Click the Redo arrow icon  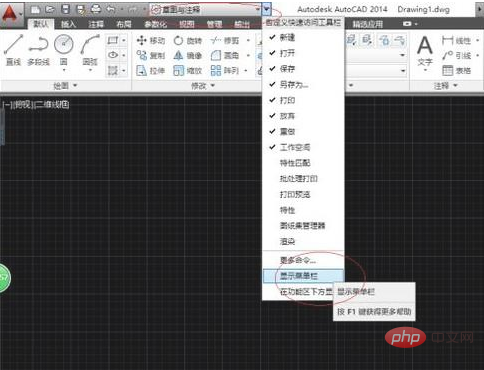[x=132, y=10]
